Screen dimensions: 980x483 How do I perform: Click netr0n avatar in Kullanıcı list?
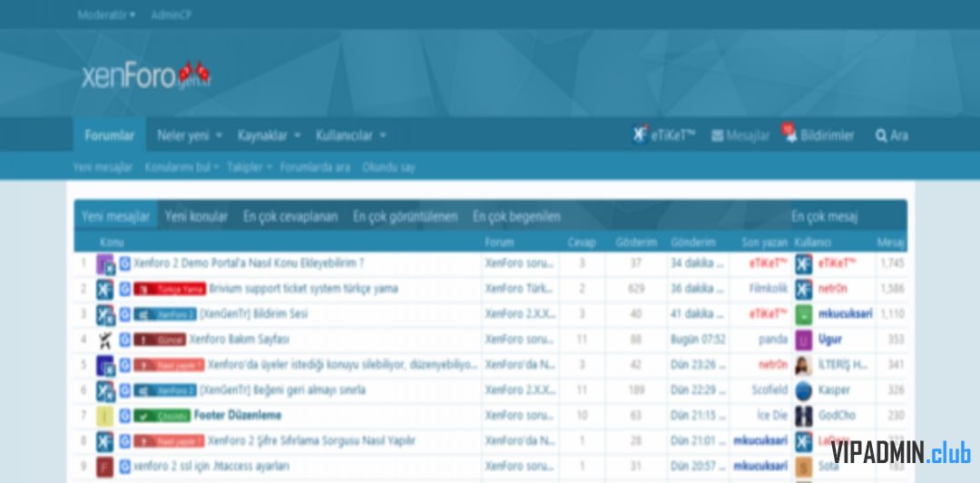tap(804, 289)
